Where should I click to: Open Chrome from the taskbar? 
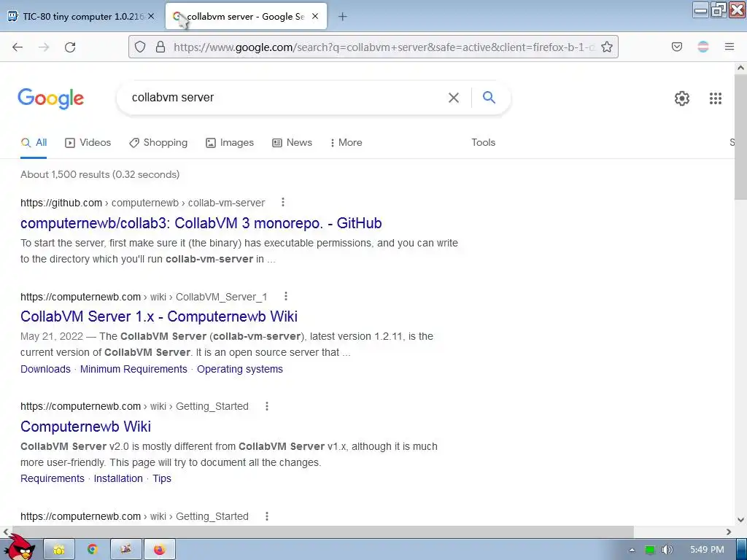tap(93, 550)
